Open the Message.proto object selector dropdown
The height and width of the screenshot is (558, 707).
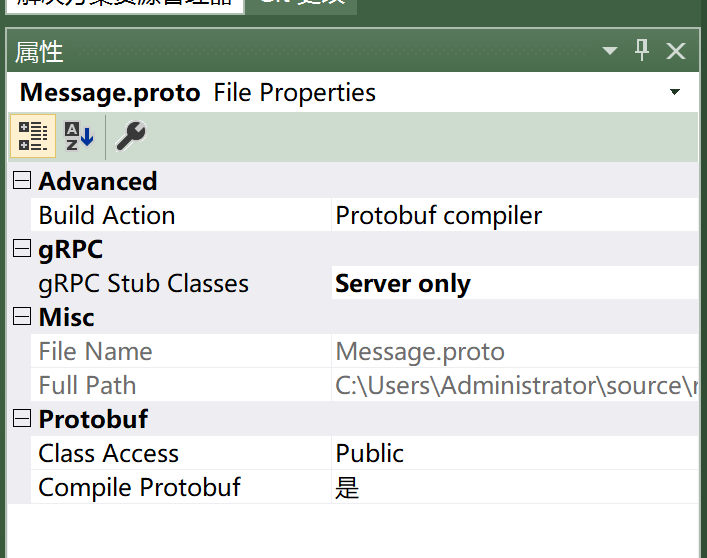[x=675, y=93]
